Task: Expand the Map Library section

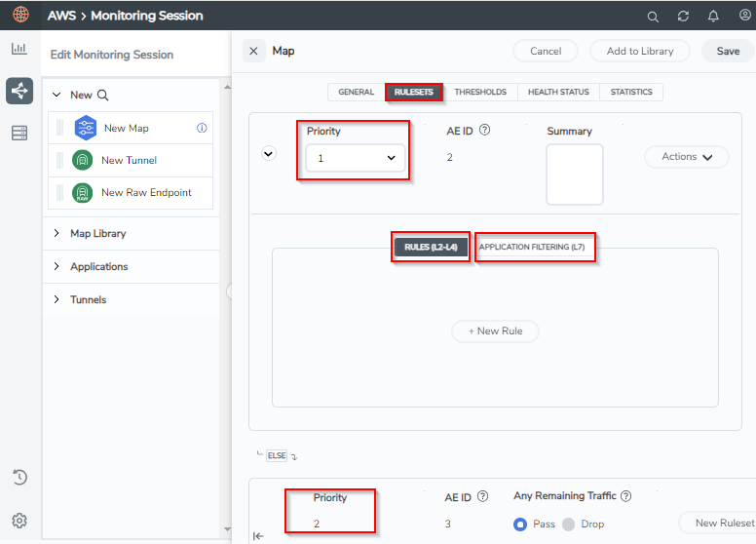Action: point(57,233)
